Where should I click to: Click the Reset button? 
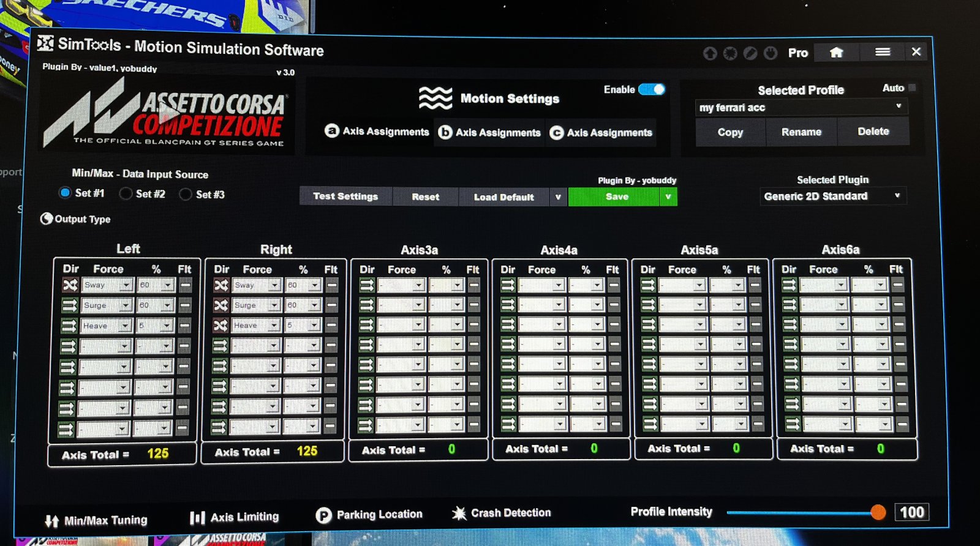[426, 197]
